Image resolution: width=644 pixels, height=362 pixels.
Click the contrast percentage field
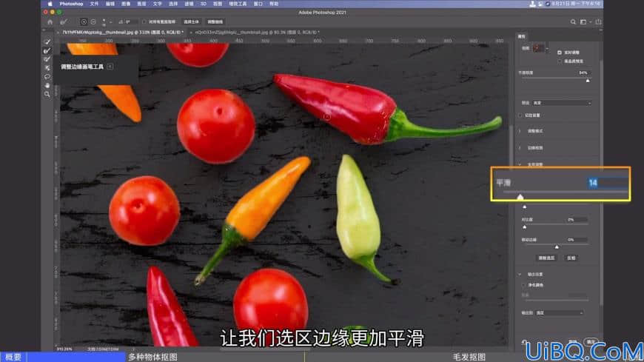tap(577, 220)
